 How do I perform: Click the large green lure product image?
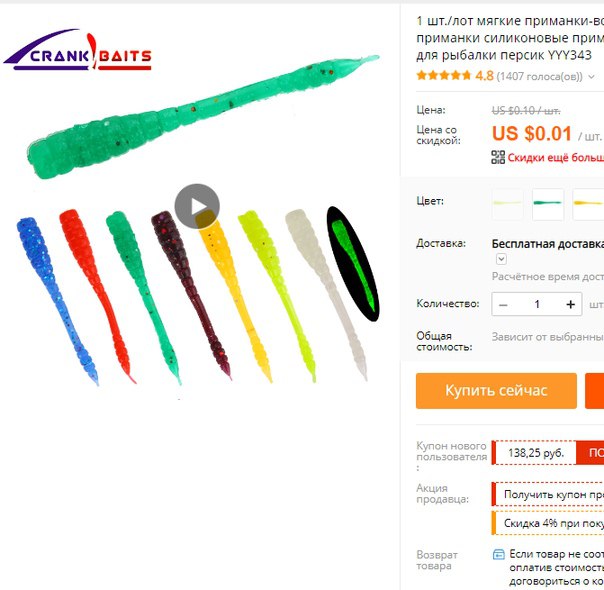(203, 117)
